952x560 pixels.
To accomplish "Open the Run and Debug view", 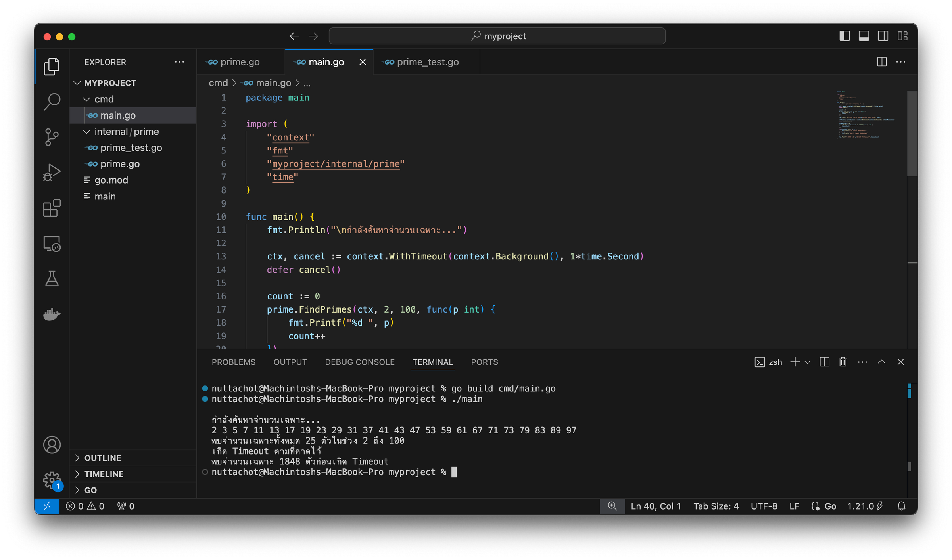I will [52, 171].
